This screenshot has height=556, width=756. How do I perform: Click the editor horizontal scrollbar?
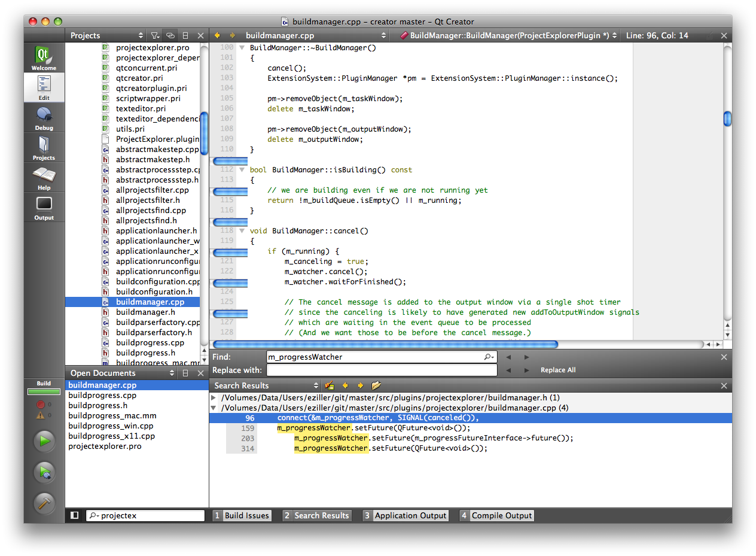385,345
